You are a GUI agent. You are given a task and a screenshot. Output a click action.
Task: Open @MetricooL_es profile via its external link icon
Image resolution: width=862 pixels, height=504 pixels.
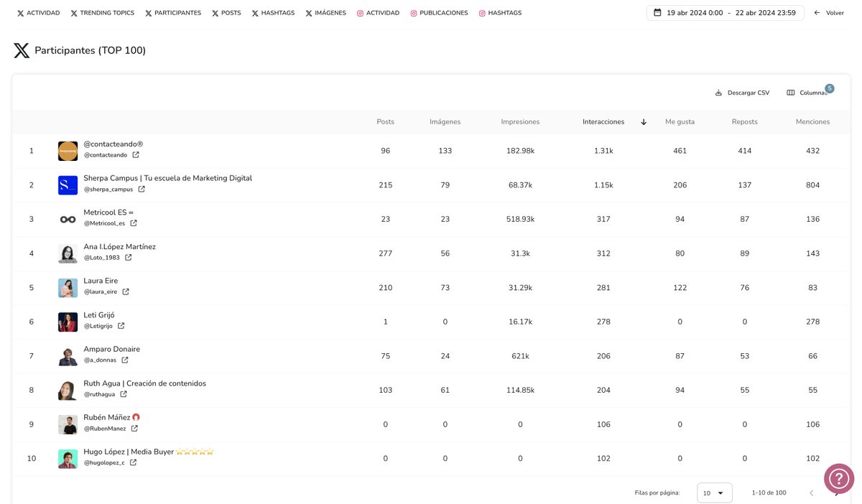pyautogui.click(x=134, y=223)
